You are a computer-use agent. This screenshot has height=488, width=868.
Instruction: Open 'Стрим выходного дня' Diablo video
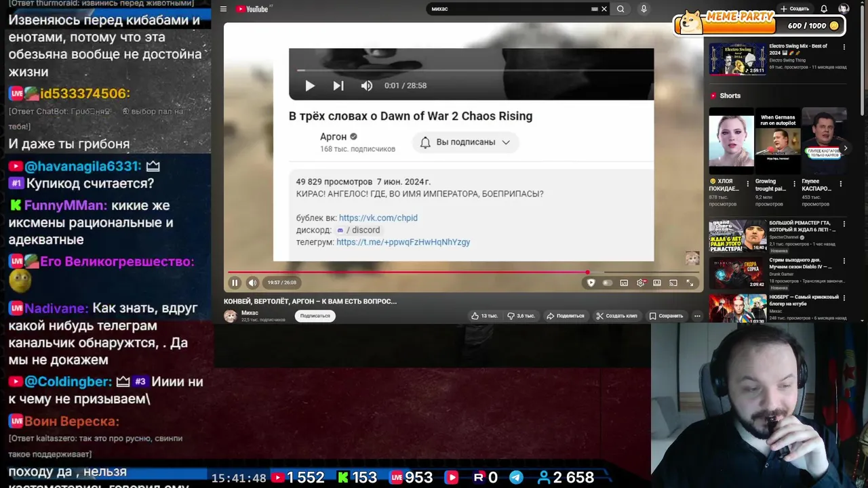click(x=737, y=273)
